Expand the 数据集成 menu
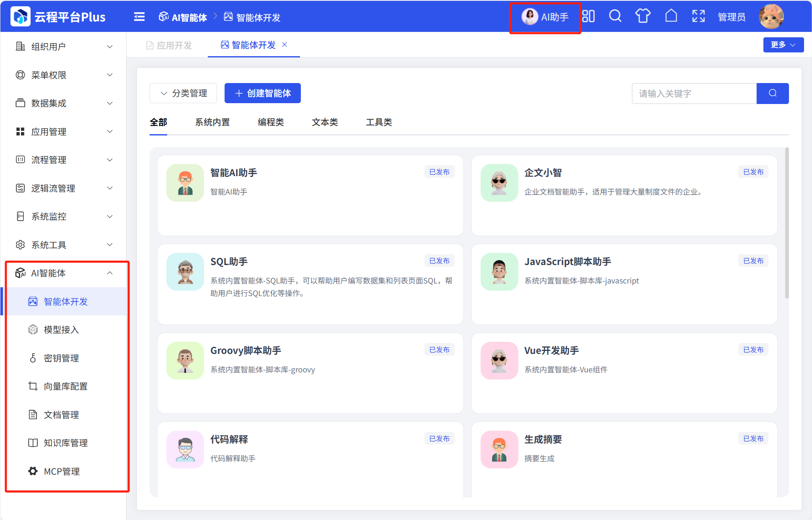812x520 pixels. 63,103
